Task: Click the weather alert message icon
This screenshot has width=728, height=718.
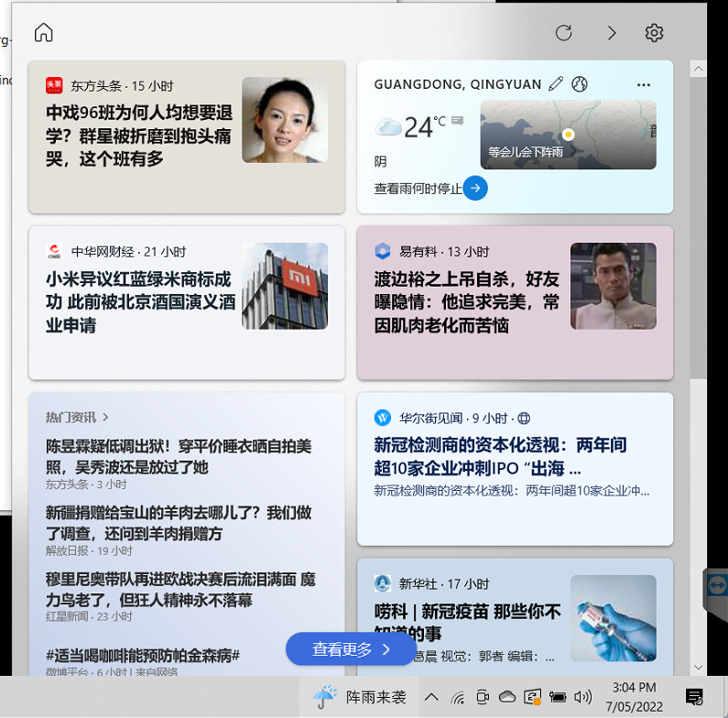Action: (x=457, y=121)
